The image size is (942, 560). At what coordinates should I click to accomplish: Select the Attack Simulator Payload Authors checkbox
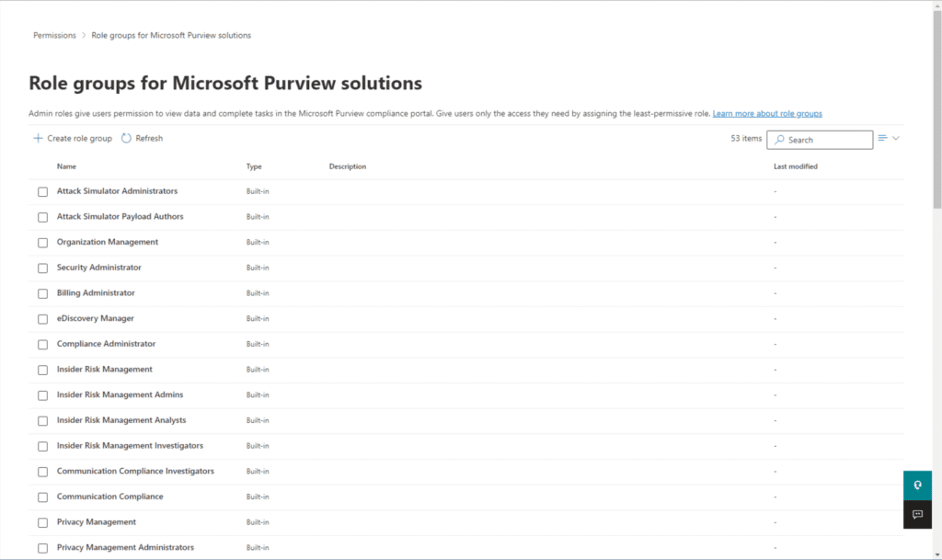42,217
